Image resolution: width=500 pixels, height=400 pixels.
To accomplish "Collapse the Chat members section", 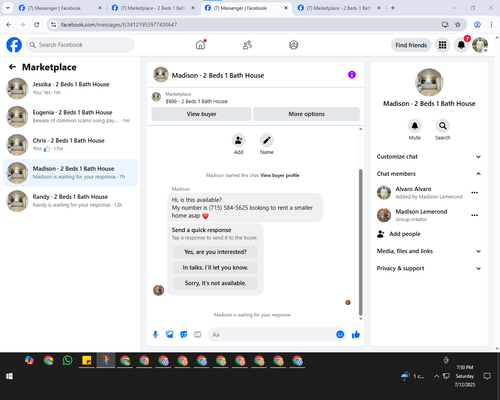I will pyautogui.click(x=429, y=174).
